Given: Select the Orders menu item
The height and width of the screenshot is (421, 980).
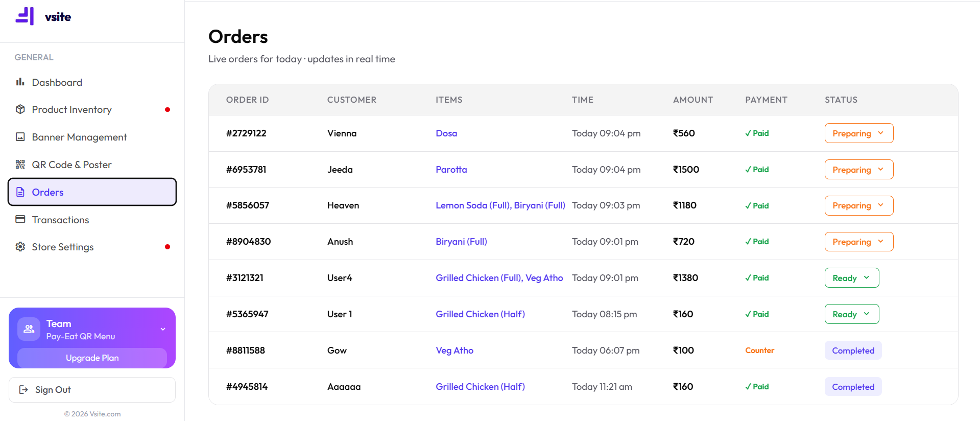Looking at the screenshot, I should 92,192.
